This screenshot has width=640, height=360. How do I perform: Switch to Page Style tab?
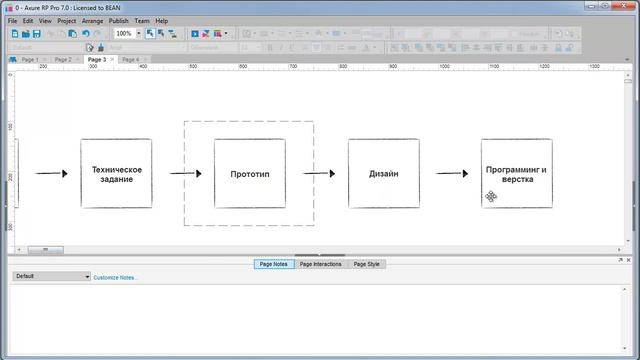(367, 264)
